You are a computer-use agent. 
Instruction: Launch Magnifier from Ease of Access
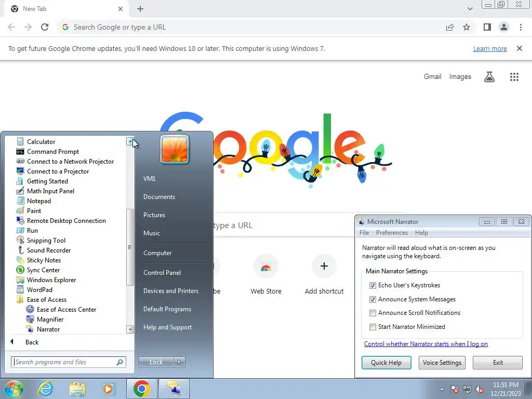click(x=50, y=319)
